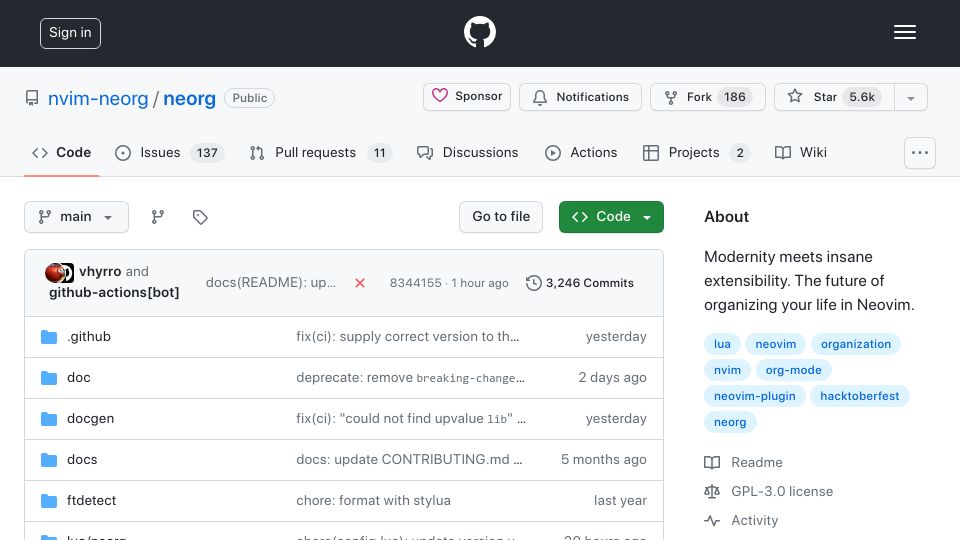Open the vhyrro author link

tap(100, 271)
